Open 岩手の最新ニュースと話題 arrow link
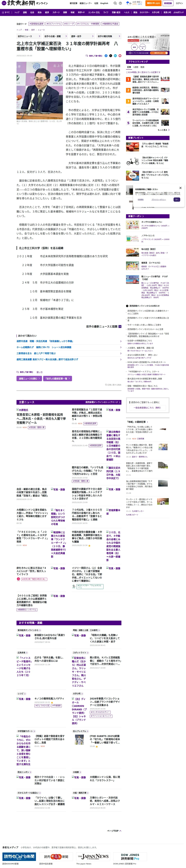Viewport: 186px width, 868px height. 104,326
